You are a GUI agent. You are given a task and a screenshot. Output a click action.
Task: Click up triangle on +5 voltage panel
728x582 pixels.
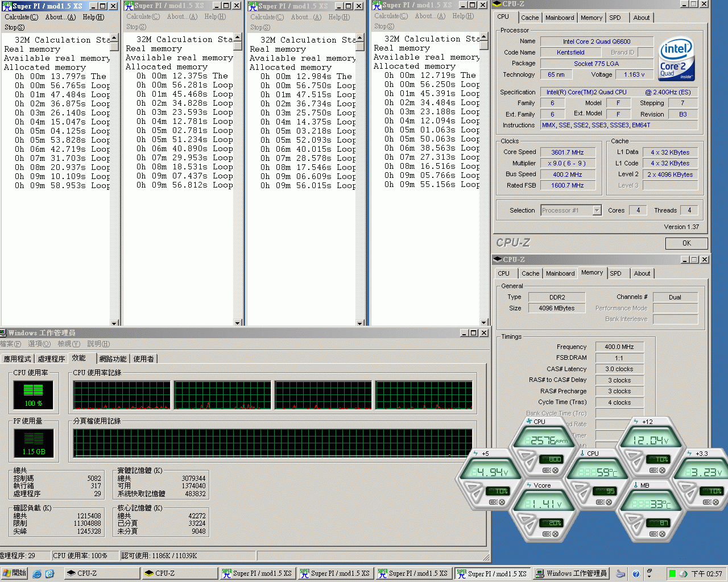(472, 488)
